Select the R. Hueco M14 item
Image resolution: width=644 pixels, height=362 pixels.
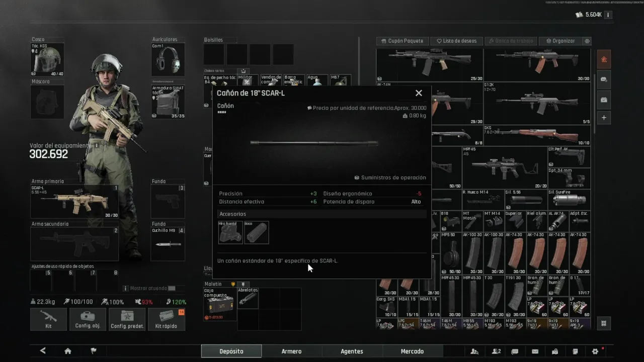[484, 200]
